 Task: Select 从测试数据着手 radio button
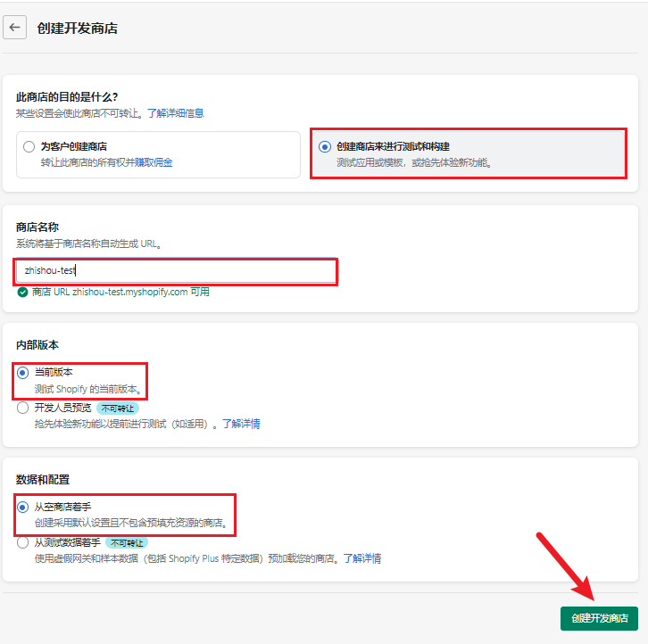[22, 542]
